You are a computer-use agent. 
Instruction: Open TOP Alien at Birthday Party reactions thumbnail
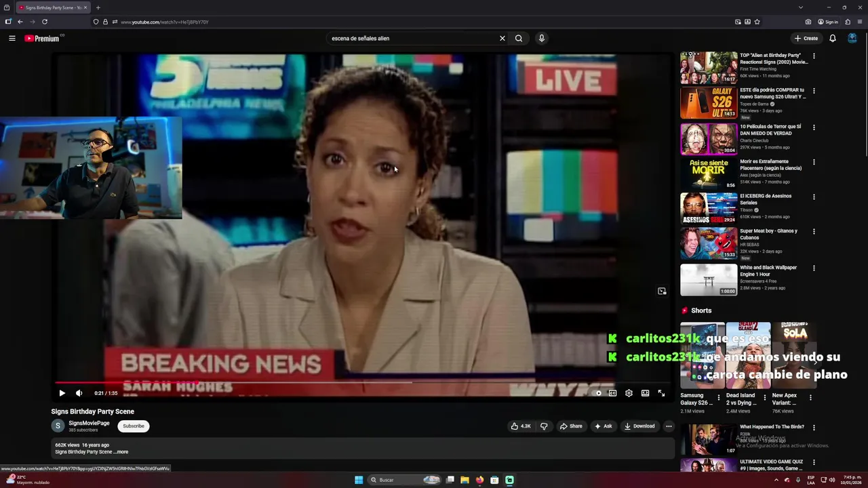pyautogui.click(x=709, y=68)
